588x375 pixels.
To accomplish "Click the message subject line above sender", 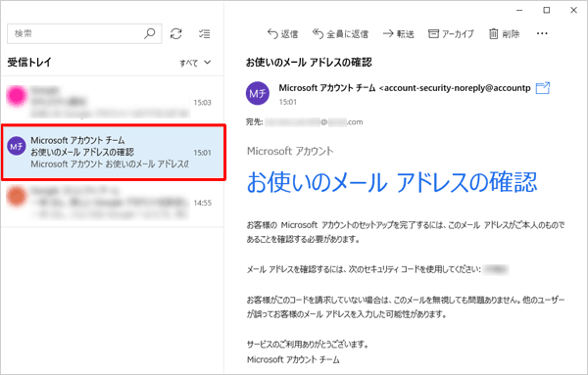I will pos(309,63).
